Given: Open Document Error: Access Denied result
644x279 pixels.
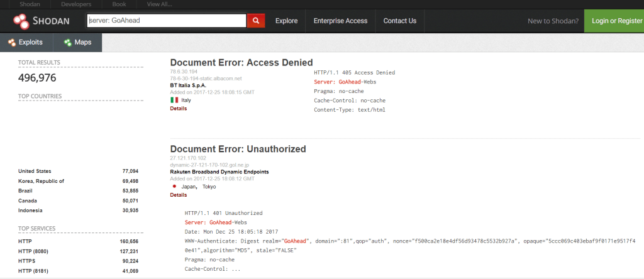Looking at the screenshot, I should point(241,62).
